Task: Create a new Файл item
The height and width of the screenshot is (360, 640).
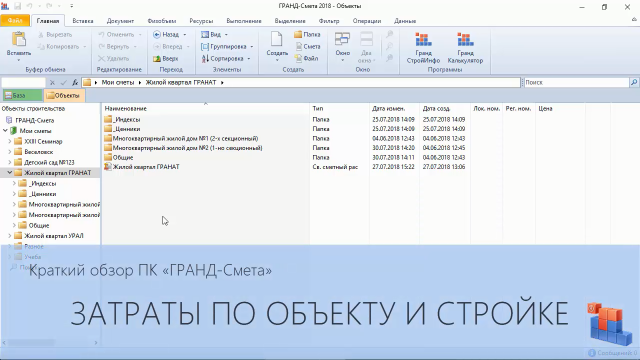Action: (306, 58)
